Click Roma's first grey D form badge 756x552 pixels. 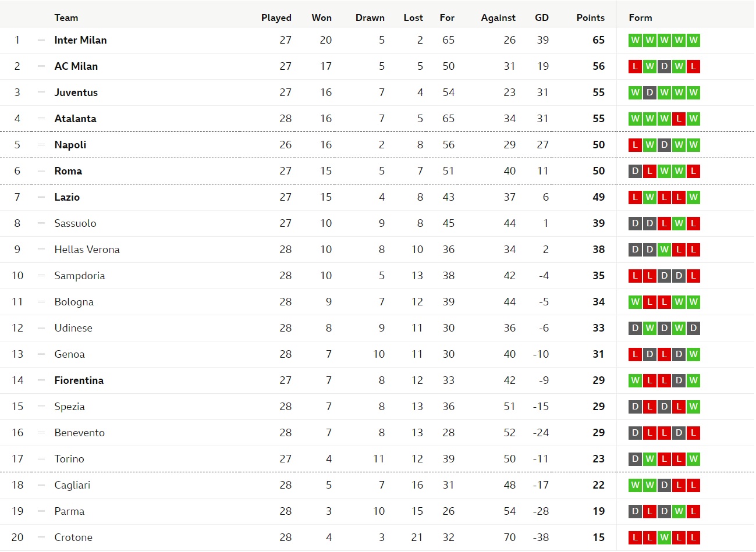coord(635,171)
